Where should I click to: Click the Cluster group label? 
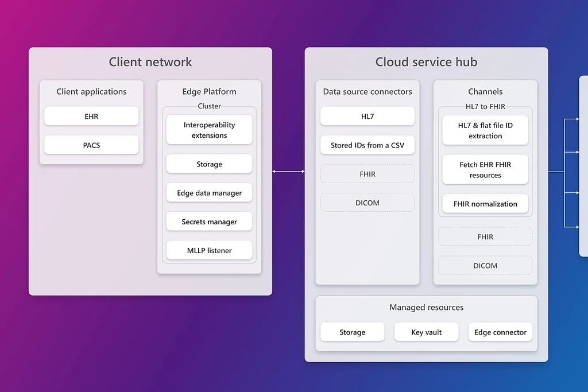point(209,106)
